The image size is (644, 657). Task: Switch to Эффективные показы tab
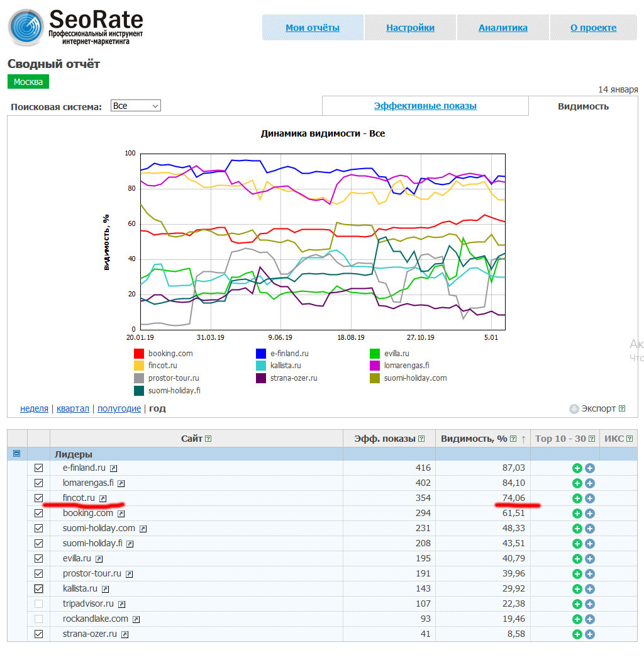(425, 106)
